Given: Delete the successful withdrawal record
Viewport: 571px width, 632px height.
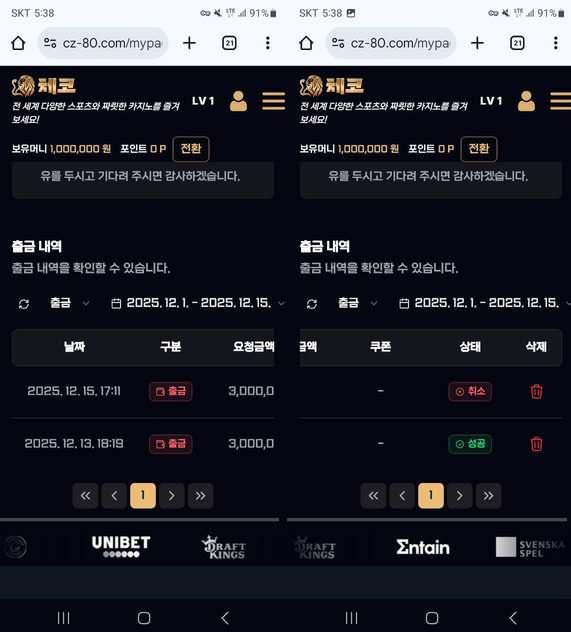Looking at the screenshot, I should pos(536,444).
